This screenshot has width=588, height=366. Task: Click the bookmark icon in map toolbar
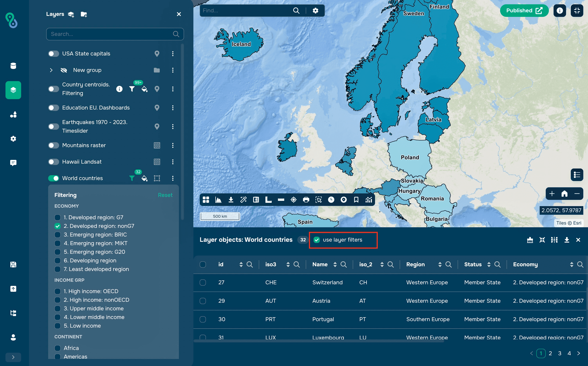tap(356, 200)
